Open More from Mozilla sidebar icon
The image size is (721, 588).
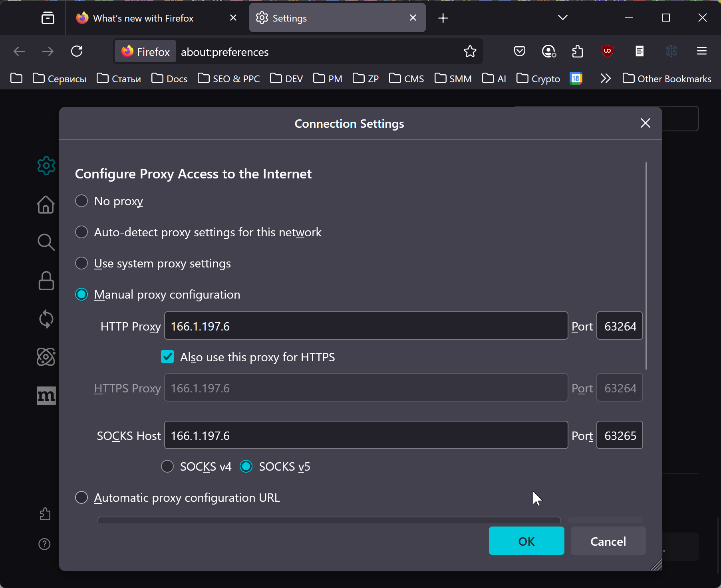point(46,396)
